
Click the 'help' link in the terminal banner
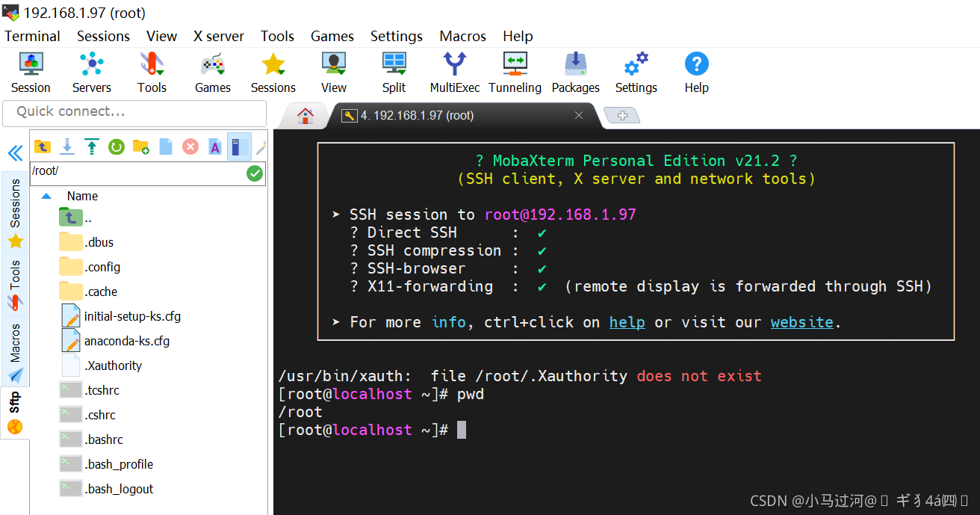coord(627,322)
